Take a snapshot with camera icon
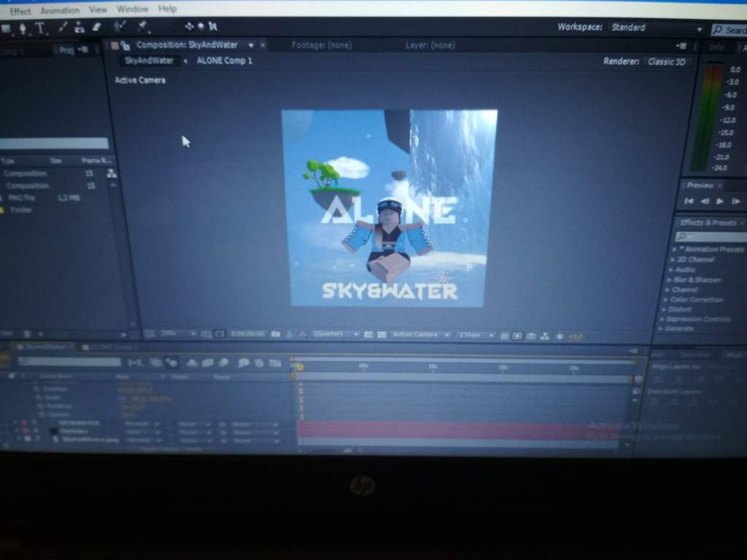This screenshot has width=747, height=560. click(275, 334)
